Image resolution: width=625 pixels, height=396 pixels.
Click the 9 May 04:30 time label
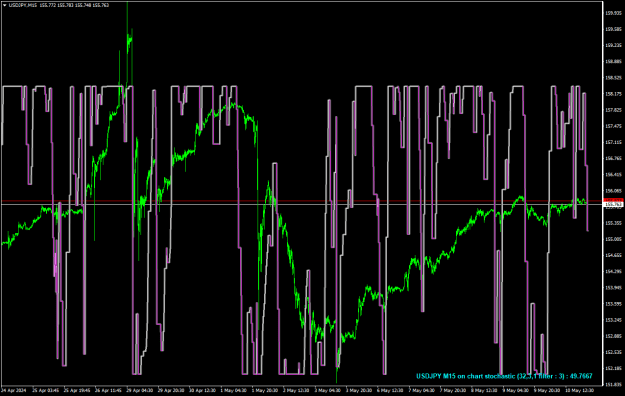click(x=515, y=390)
